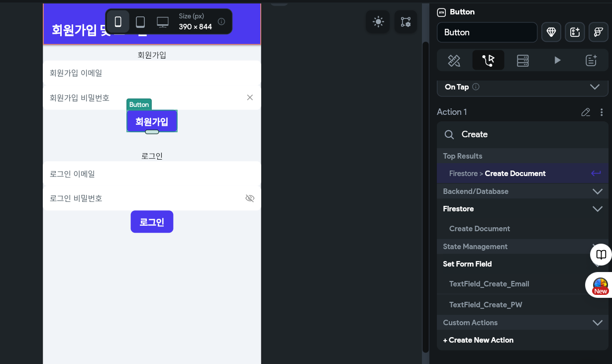Click the 회원가입 이메일 text field

pyautogui.click(x=152, y=73)
